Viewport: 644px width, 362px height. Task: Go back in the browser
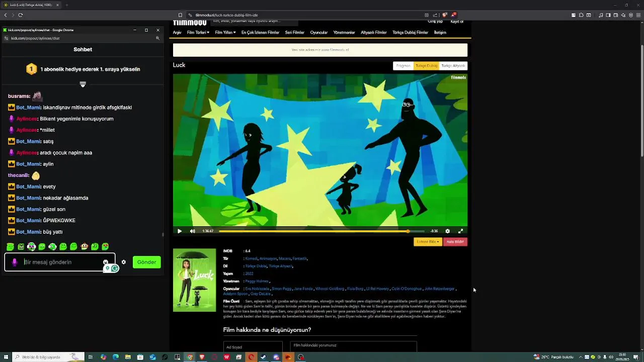pyautogui.click(x=6, y=15)
